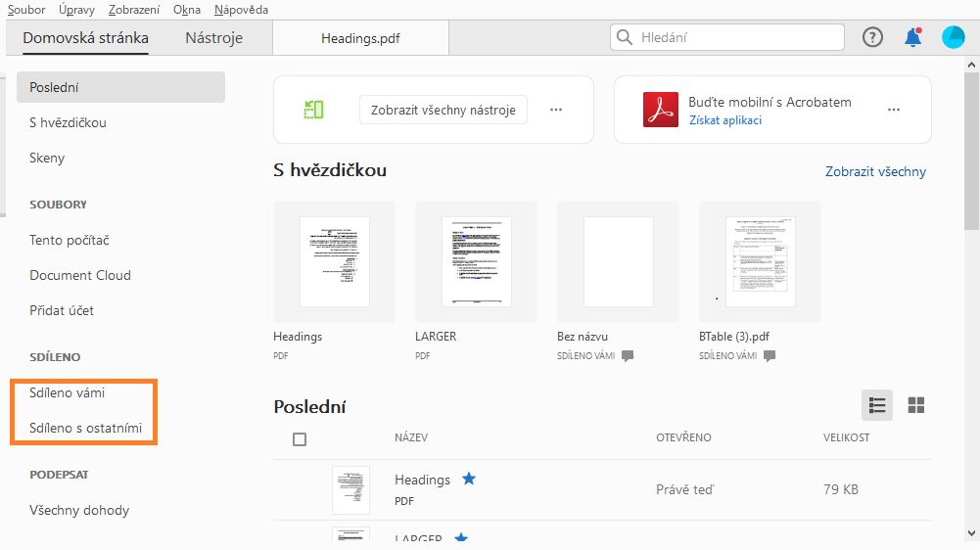Select Poslední in the sidebar
Screen dimensions: 980x550
point(120,87)
